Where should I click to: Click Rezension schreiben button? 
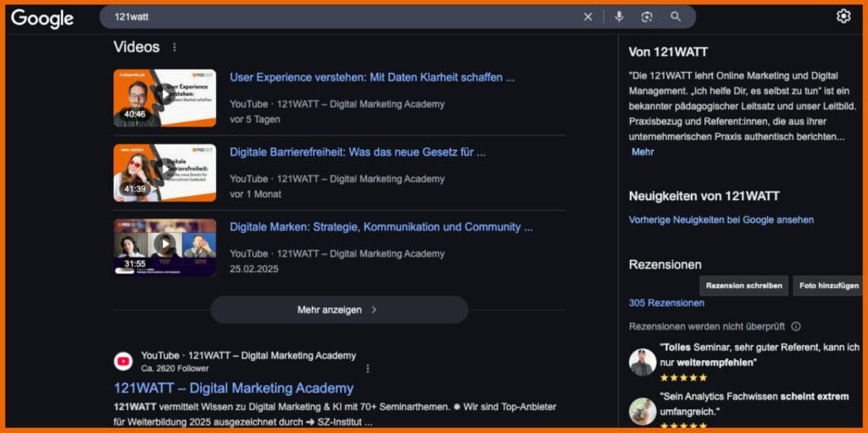point(743,286)
